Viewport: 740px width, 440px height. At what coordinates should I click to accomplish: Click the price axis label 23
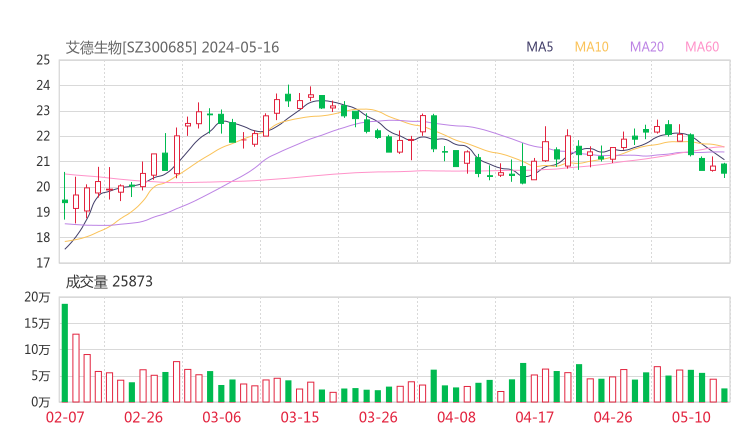[43, 111]
